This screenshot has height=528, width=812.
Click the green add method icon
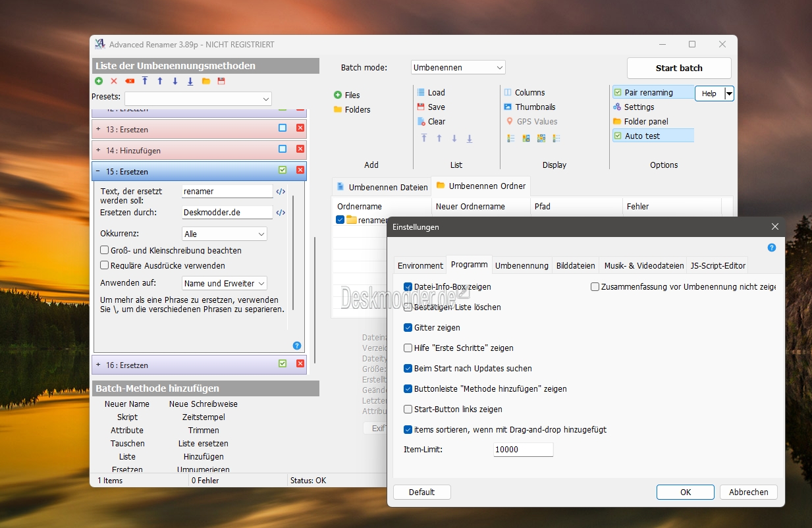(x=99, y=81)
